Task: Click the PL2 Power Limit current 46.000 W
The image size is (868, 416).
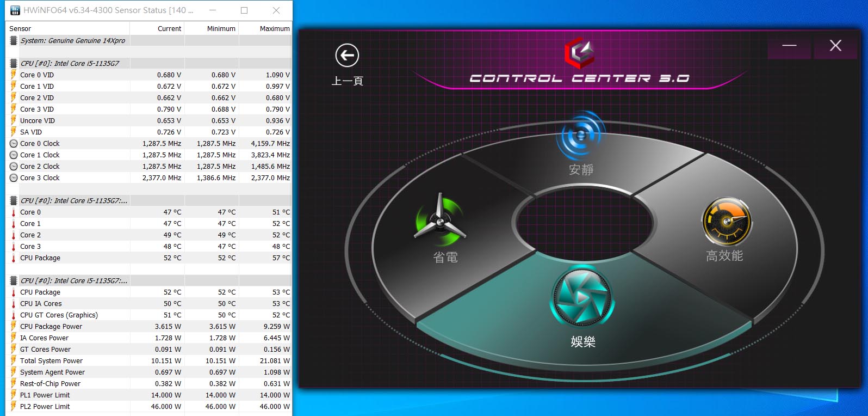Action: point(166,406)
